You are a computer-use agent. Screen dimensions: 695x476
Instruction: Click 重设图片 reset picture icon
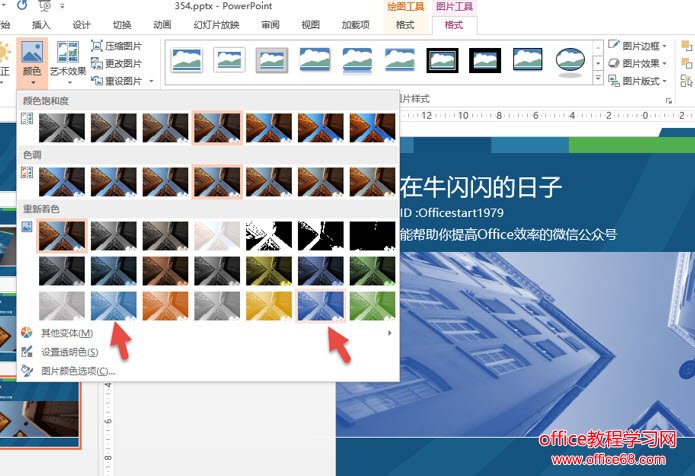click(97, 81)
